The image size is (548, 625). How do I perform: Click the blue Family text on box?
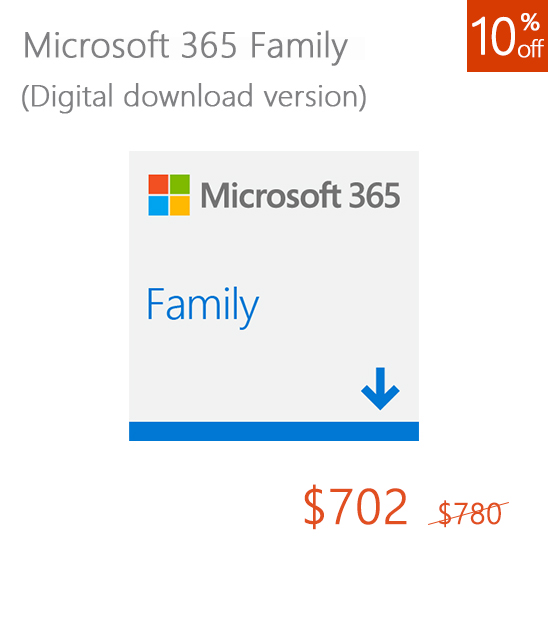(202, 306)
